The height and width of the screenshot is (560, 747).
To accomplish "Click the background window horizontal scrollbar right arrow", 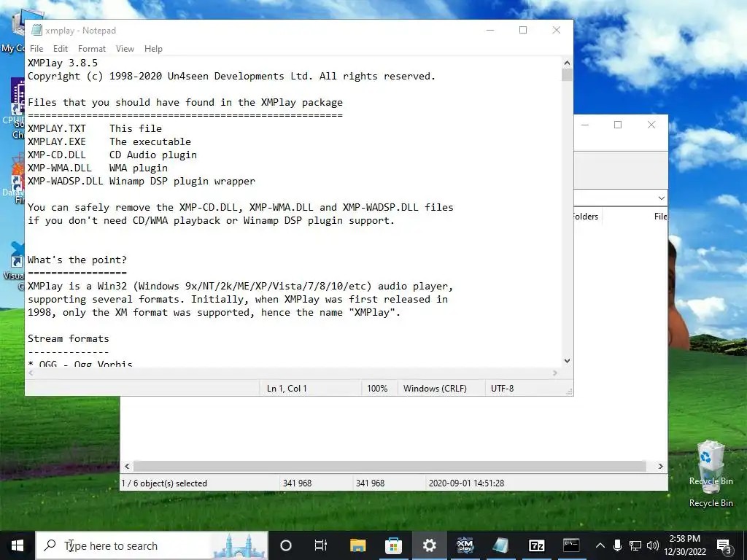I will tap(660, 466).
